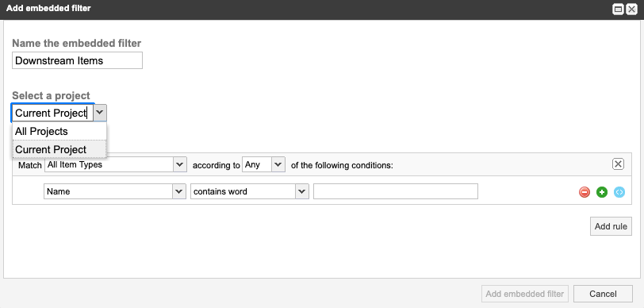Focus the Downstream Items name field
Screen dimensions: 644x308
tap(77, 60)
